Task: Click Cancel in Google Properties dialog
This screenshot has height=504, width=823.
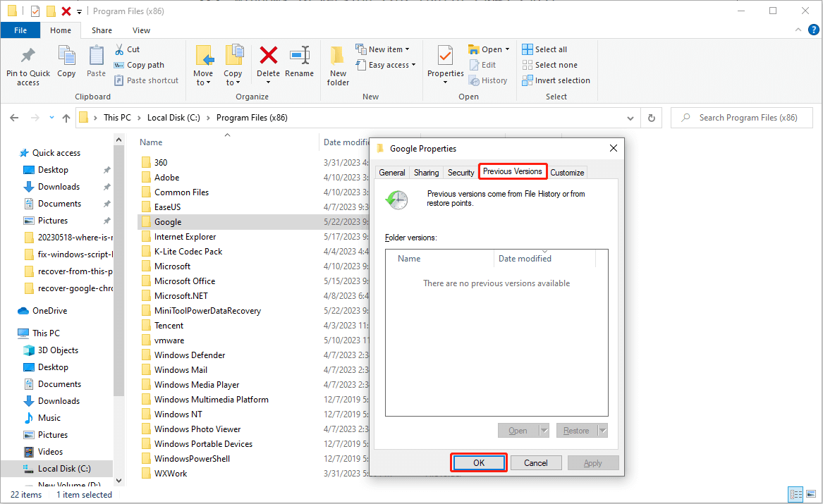Action: (535, 463)
